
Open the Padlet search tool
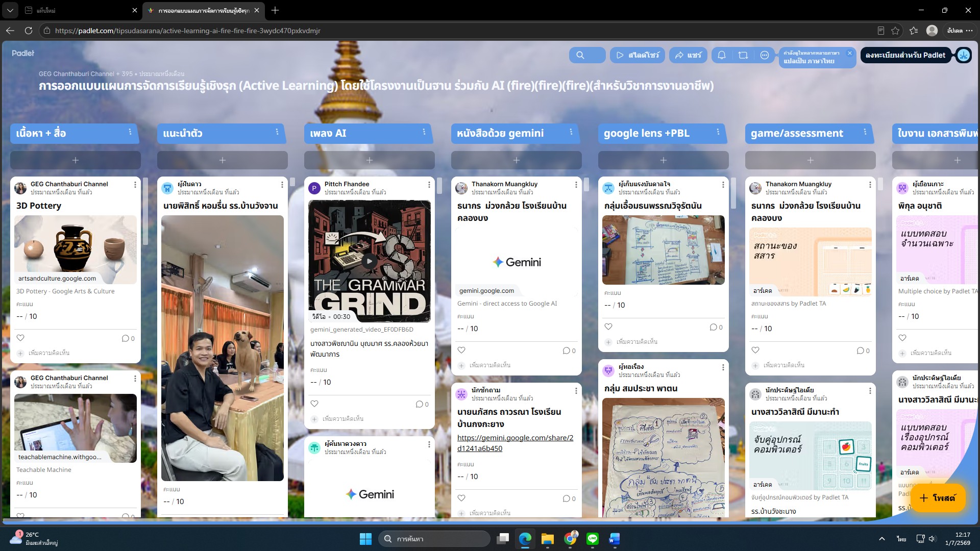point(587,55)
